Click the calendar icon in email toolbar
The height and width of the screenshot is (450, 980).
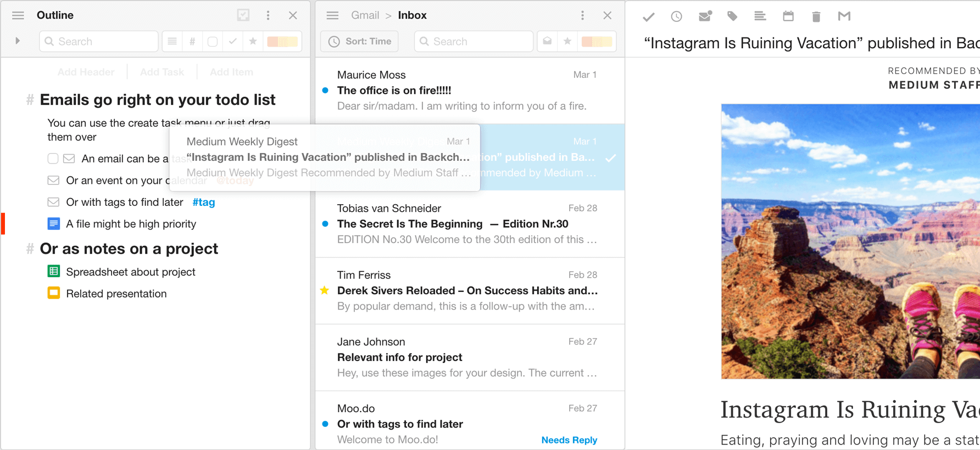(788, 16)
